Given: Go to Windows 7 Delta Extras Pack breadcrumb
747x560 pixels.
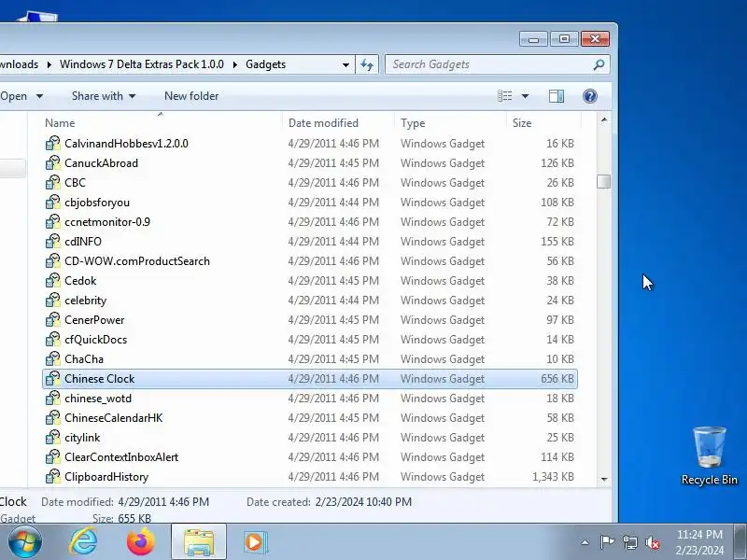Looking at the screenshot, I should tap(142, 64).
